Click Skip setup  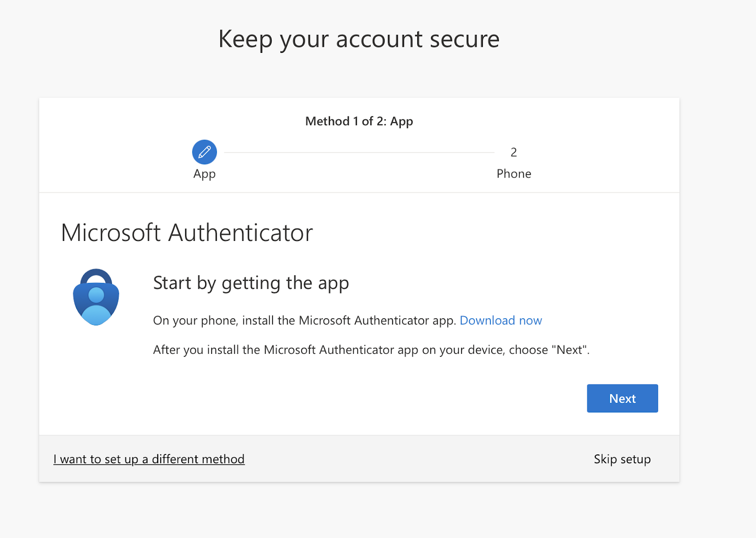pyautogui.click(x=622, y=459)
